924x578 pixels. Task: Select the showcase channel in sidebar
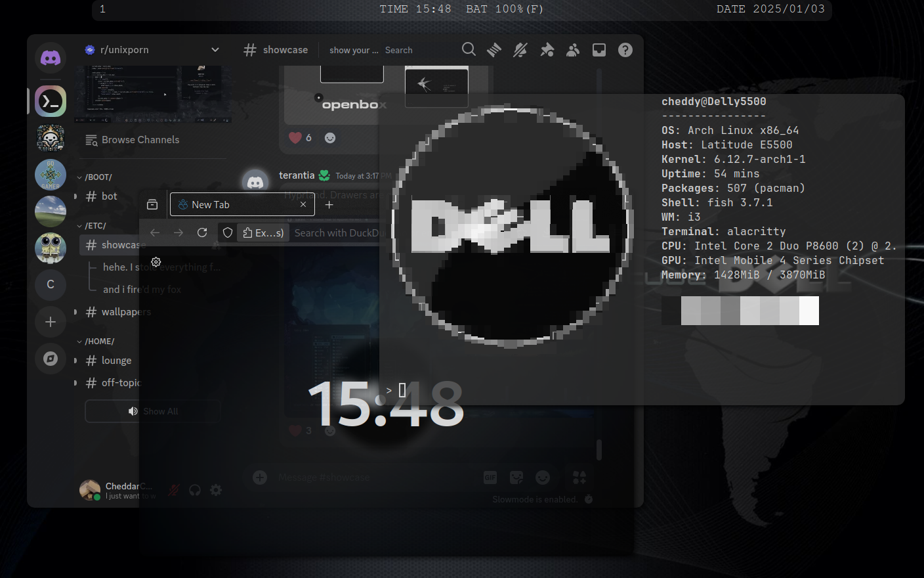pyautogui.click(x=153, y=245)
